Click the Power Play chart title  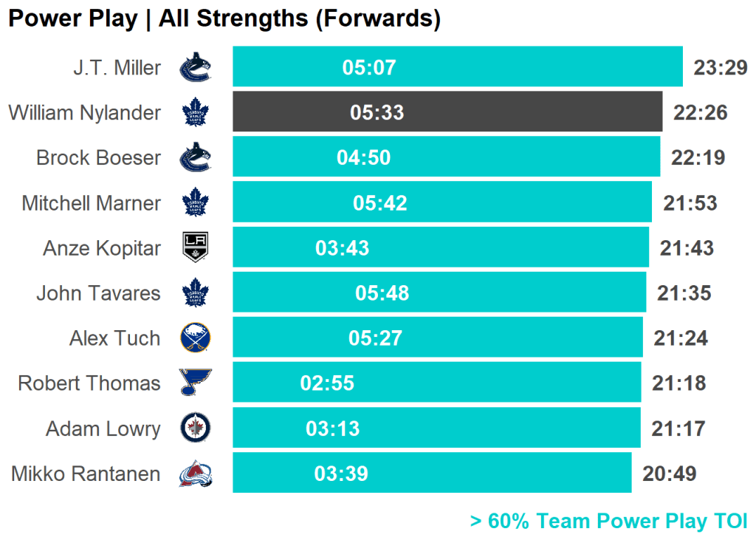pyautogui.click(x=224, y=18)
